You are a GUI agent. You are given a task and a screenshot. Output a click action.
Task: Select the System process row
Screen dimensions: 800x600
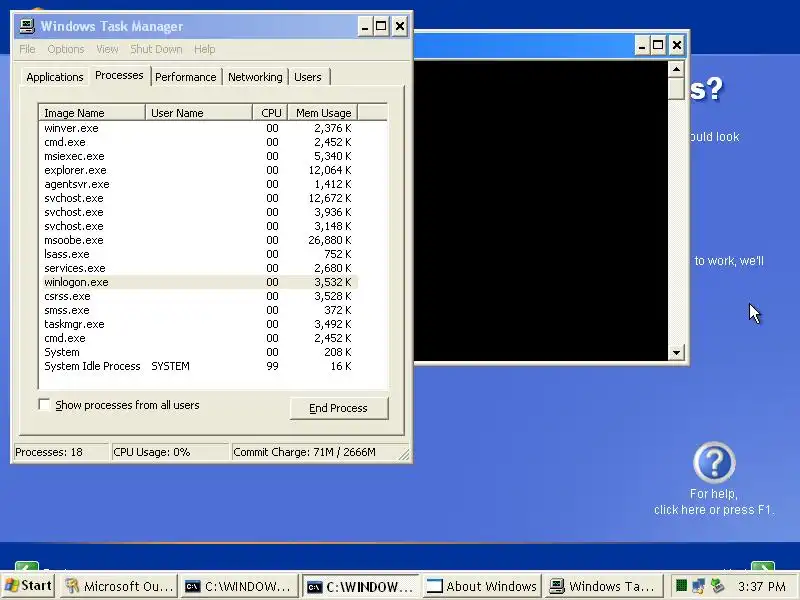coord(198,352)
